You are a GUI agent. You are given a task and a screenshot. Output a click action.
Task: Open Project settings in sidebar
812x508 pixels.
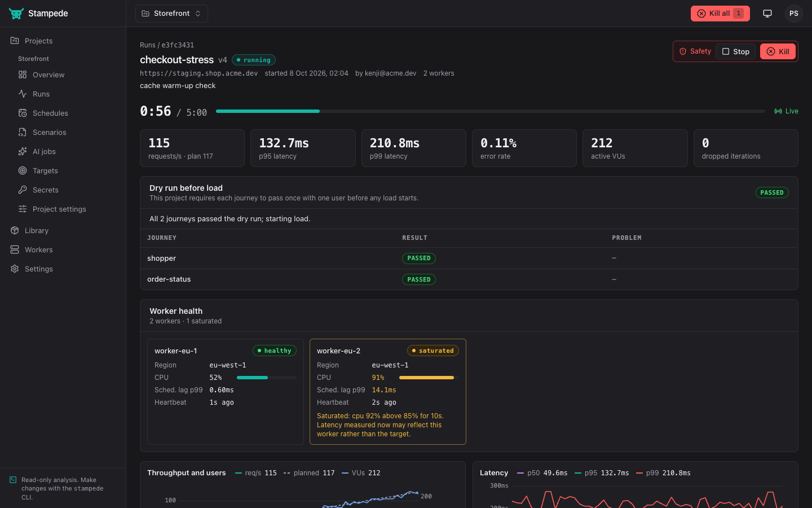[63, 209]
